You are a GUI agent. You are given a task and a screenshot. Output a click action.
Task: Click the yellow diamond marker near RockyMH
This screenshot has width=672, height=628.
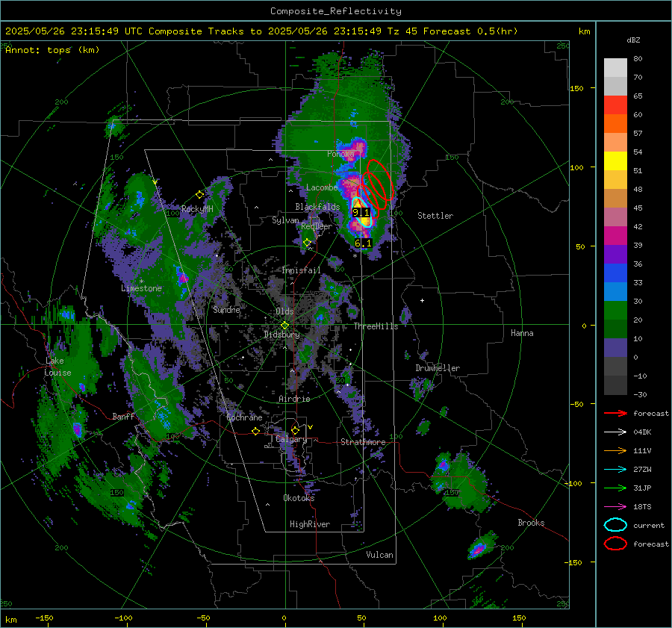(199, 195)
